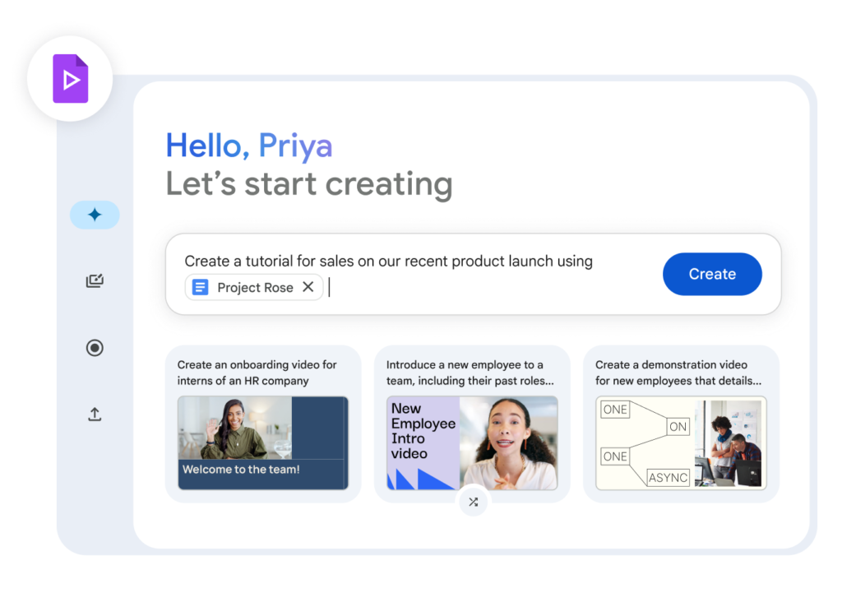Click the upload icon in the sidebar
Image resolution: width=842 pixels, height=616 pixels.
(x=95, y=415)
